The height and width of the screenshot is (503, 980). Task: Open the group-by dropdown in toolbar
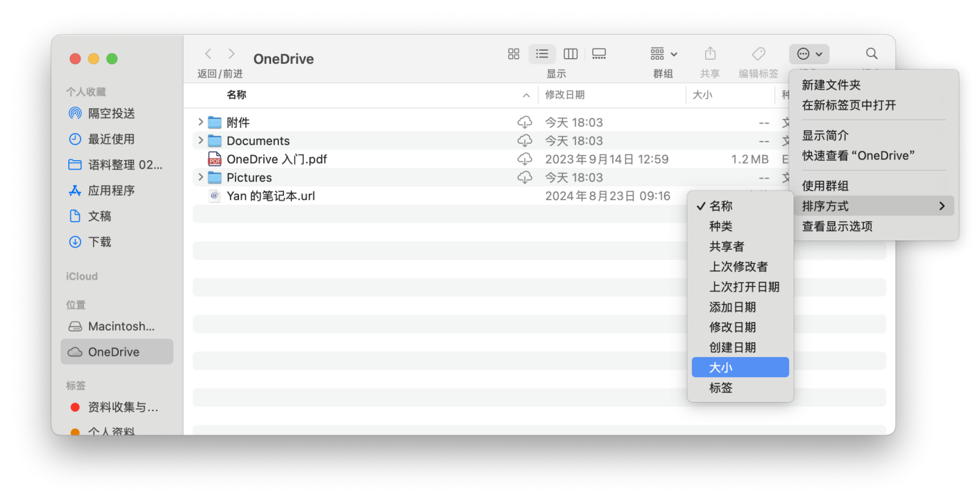(x=664, y=54)
